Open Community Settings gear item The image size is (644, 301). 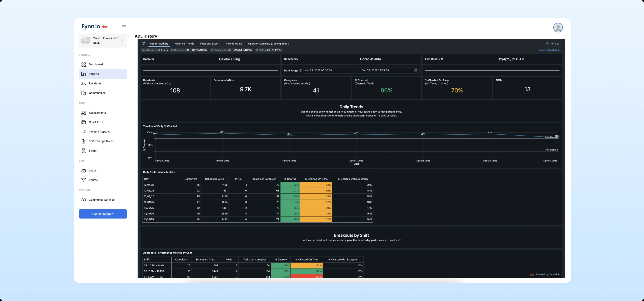point(101,200)
